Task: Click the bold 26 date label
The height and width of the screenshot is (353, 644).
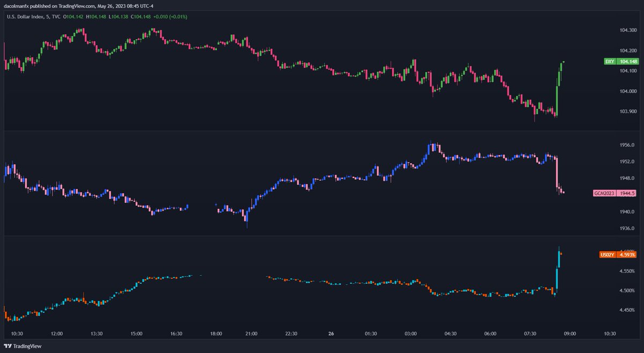Action: pos(331,333)
